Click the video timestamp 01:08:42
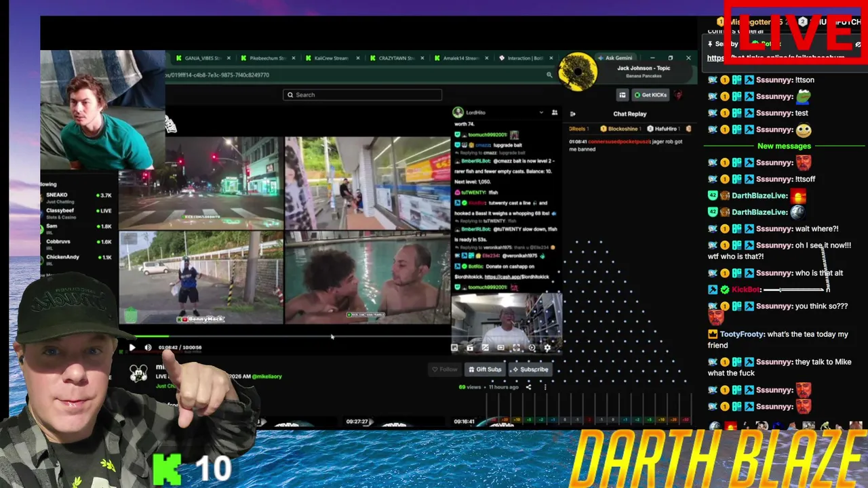Screen dimensions: 868x488 click(x=167, y=348)
